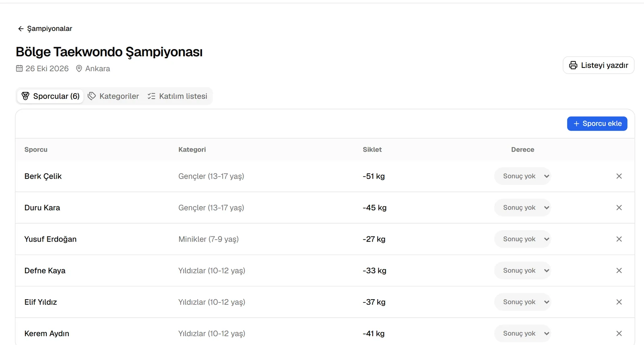Switch to the Kategoriler tab
This screenshot has height=345, width=644.
(x=114, y=96)
